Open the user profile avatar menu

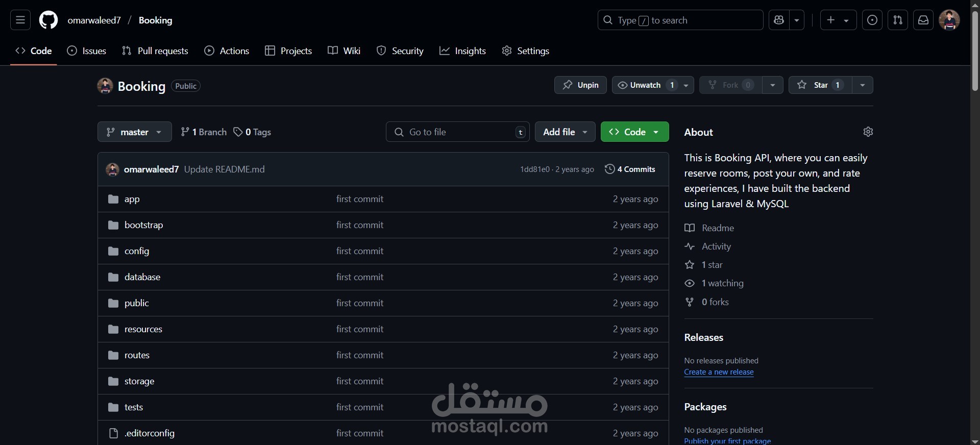click(949, 20)
